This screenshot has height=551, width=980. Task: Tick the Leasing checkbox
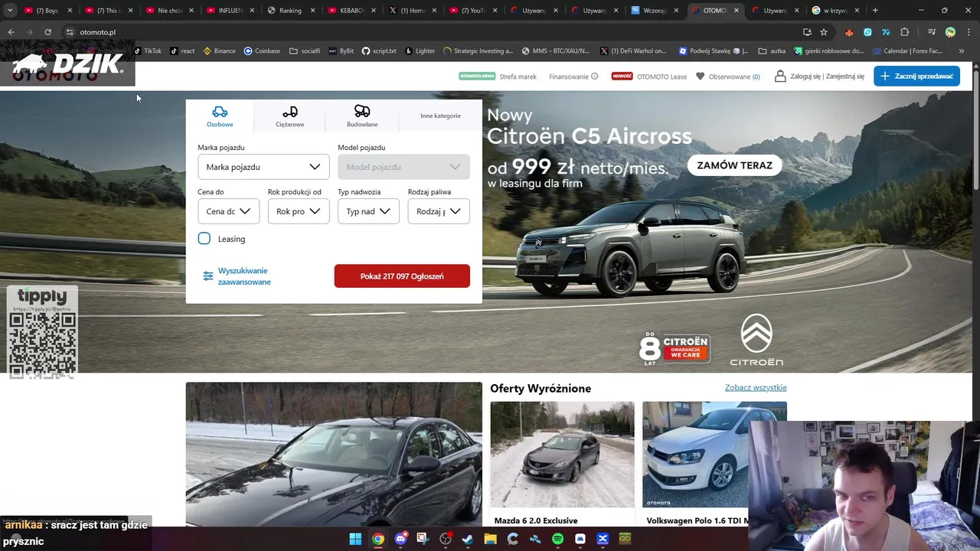point(204,239)
